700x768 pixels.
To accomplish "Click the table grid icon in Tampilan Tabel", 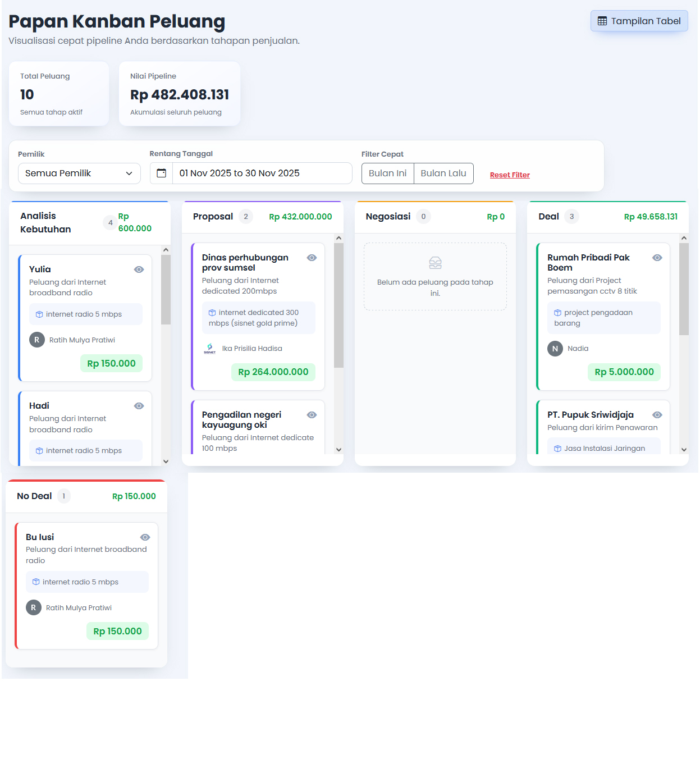I will [x=602, y=21].
